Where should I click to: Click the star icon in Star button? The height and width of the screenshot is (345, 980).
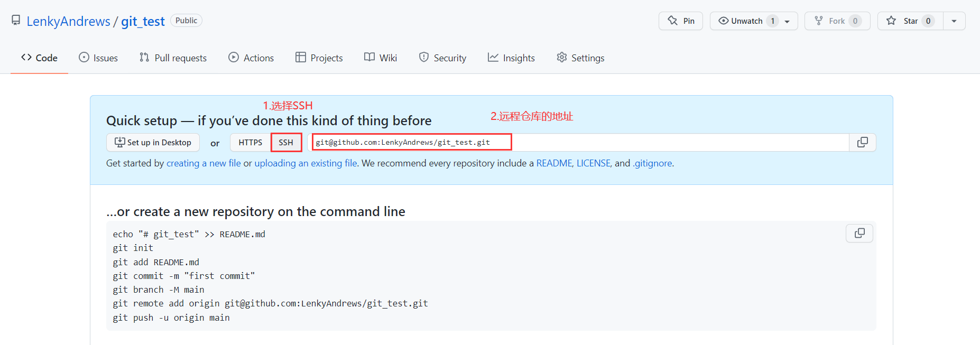pos(891,21)
